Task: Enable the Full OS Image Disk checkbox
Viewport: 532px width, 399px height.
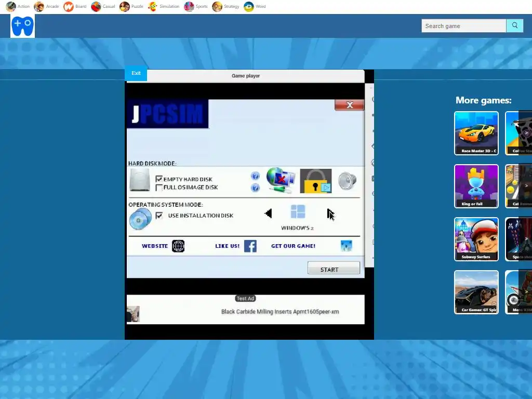Action: (x=159, y=187)
